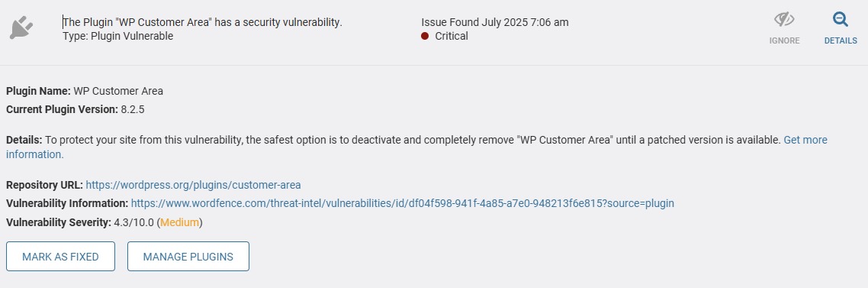Click the Details paragraph about deactivating the plugin
The width and height of the screenshot is (868, 288).
[x=417, y=147]
